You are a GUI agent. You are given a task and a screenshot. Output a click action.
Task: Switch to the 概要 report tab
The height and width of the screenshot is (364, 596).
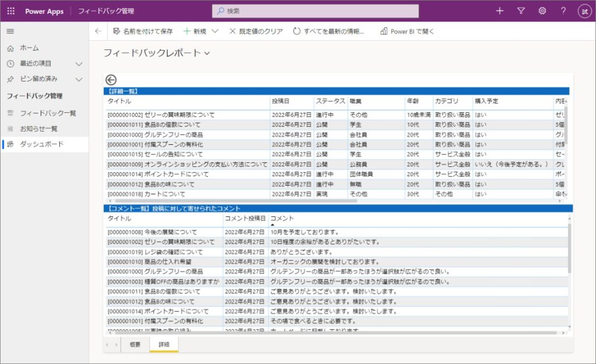[134, 344]
